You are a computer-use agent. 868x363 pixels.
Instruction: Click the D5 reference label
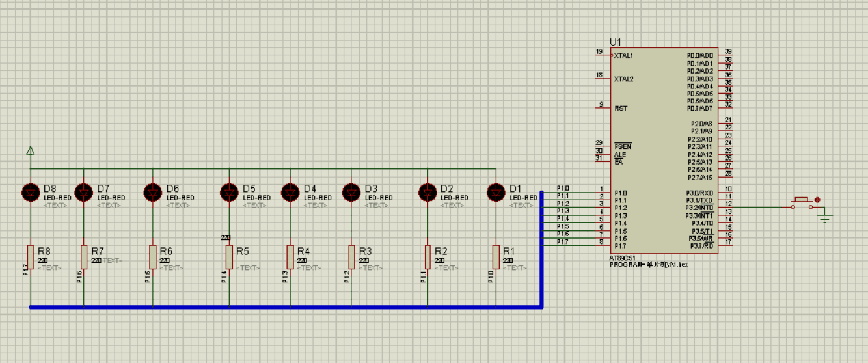tap(249, 189)
